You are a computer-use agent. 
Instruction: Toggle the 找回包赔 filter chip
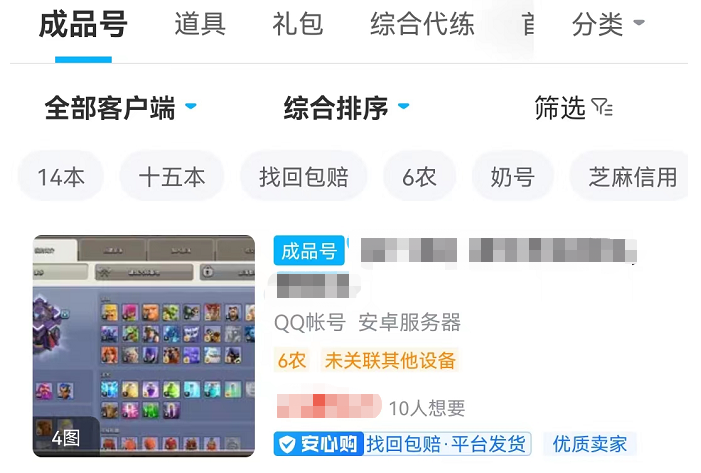[304, 177]
